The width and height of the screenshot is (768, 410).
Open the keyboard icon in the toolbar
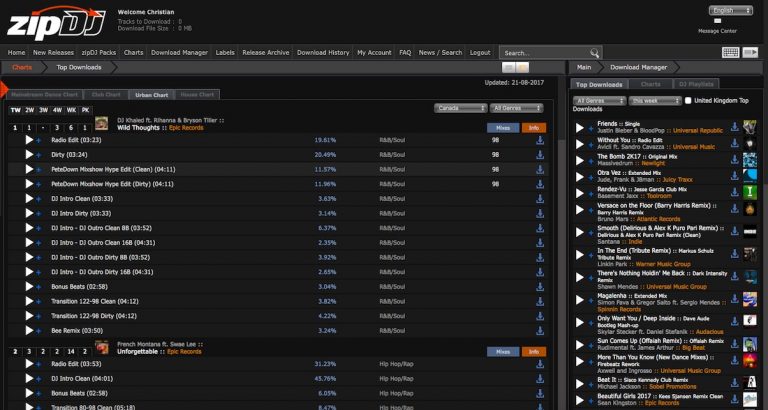tap(730, 52)
